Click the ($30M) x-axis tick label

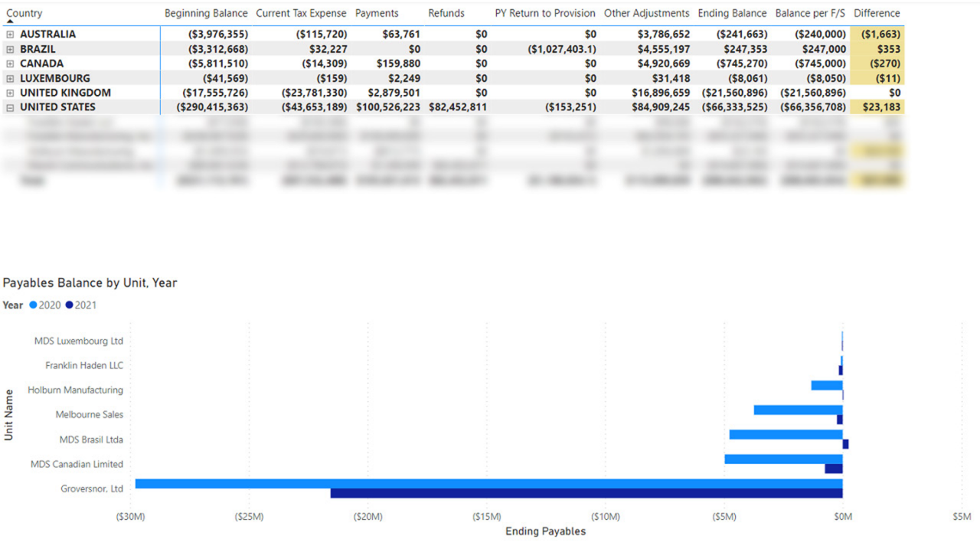click(130, 517)
